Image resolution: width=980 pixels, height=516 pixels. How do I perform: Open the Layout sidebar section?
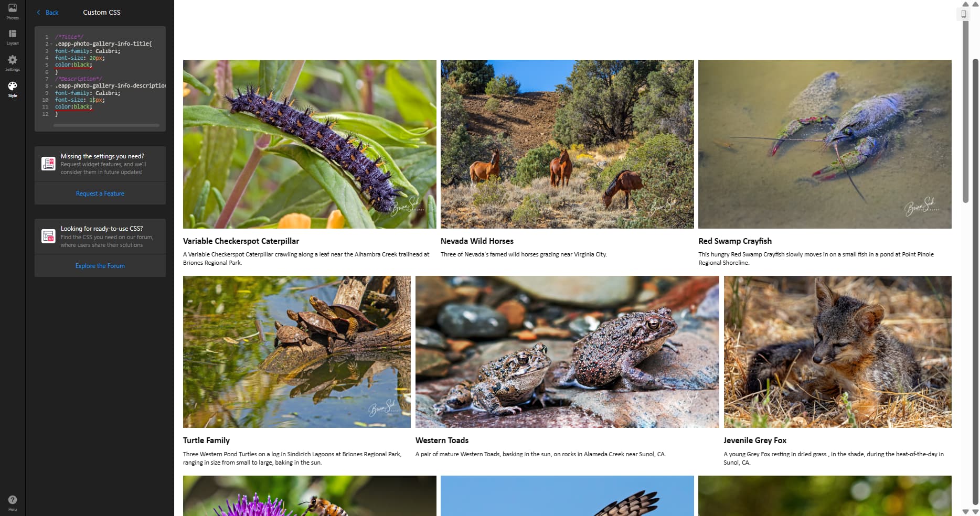(x=13, y=37)
